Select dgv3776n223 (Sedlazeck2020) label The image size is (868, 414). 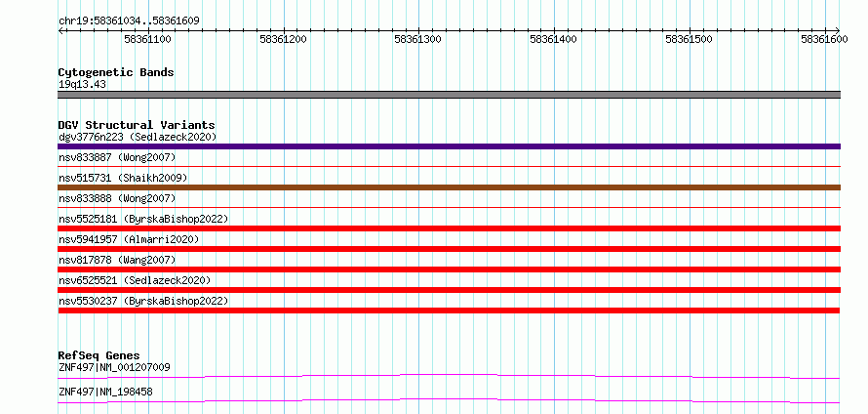coord(138,137)
